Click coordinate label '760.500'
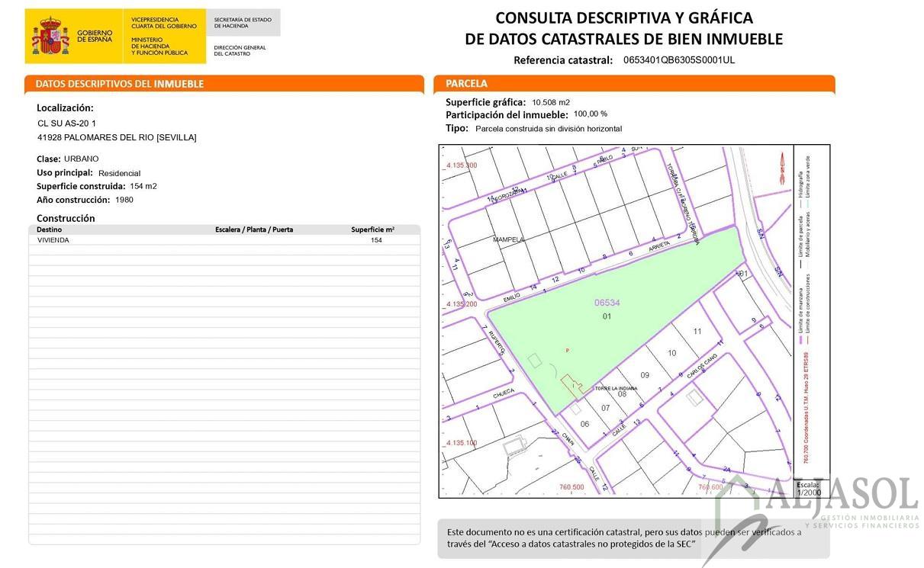924x568 pixels. [571, 487]
